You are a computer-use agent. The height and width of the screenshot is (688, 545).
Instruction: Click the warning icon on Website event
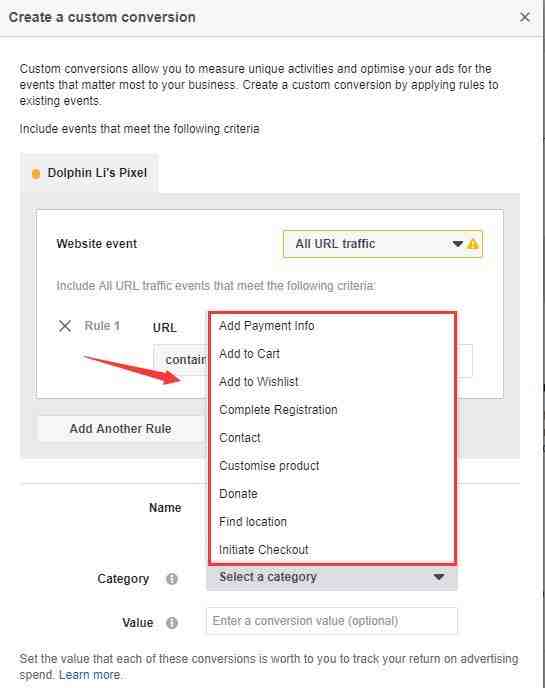pyautogui.click(x=473, y=244)
